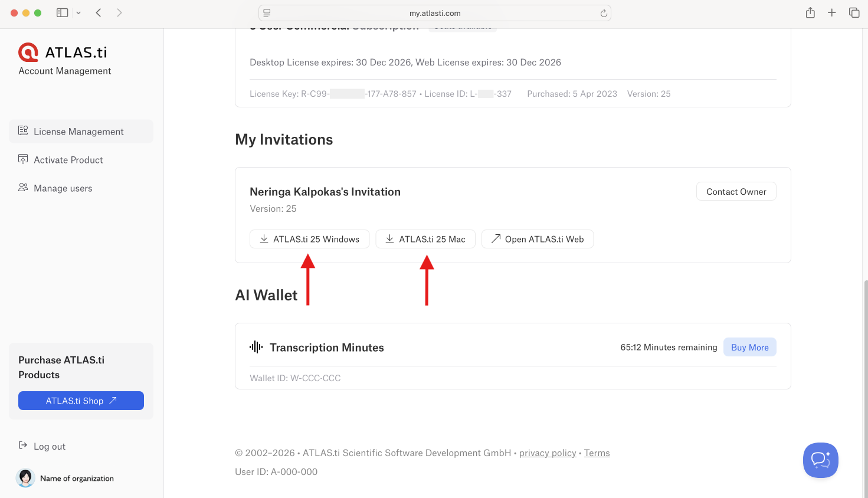Expand Safari tab group dropdown arrow
The height and width of the screenshot is (498, 868).
[78, 12]
